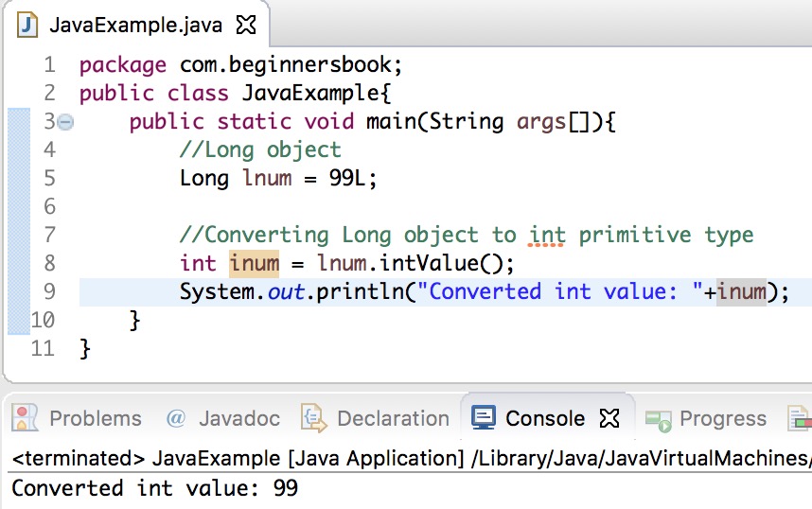Click the Declaration view icon
812x509 pixels.
pos(314,418)
